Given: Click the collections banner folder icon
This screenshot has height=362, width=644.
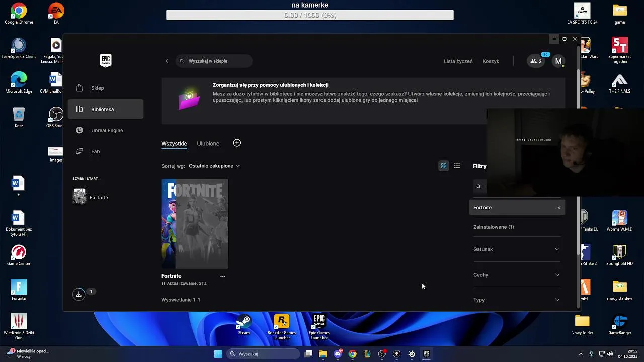Looking at the screenshot, I should coord(189,99).
